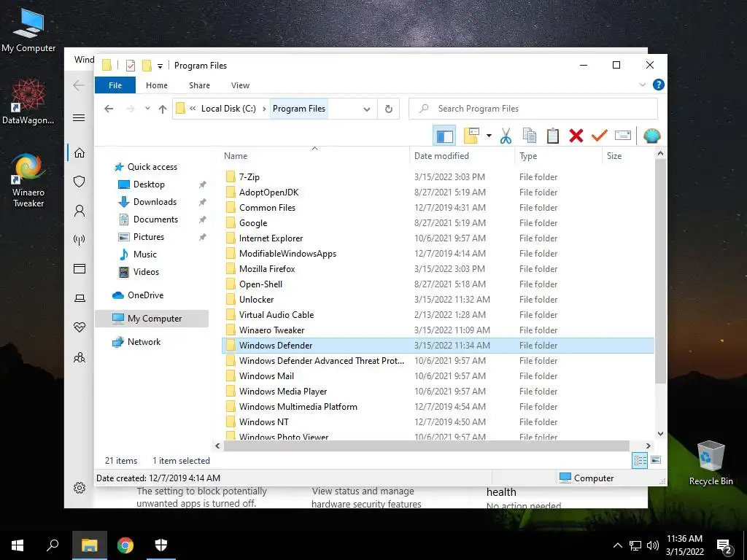Open Home in Windows Security sidebar
Image resolution: width=747 pixels, height=560 pixels.
point(79,153)
